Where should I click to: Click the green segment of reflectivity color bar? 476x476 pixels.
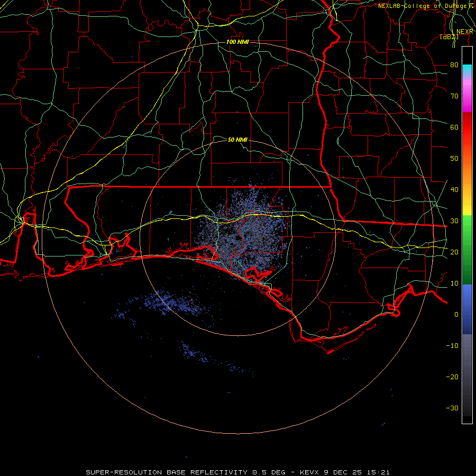pos(467,250)
